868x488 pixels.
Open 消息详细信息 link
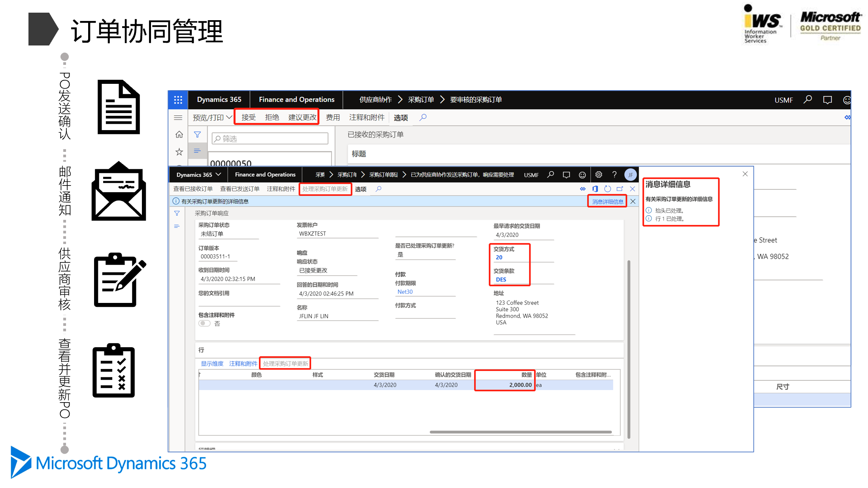[608, 202]
